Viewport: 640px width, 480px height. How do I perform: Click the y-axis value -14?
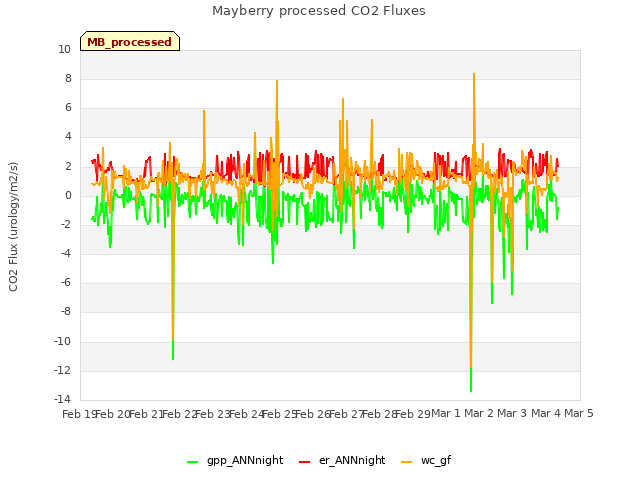tap(62, 399)
